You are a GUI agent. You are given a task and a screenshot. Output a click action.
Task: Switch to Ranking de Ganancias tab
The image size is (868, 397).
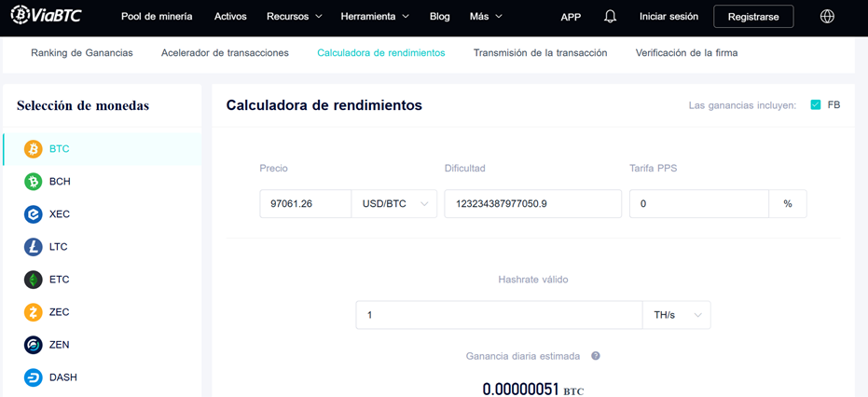82,53
